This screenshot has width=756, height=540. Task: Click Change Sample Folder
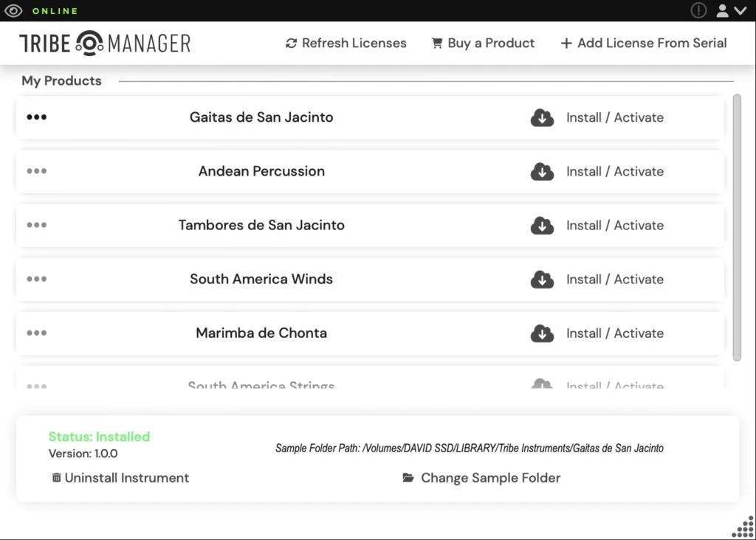click(x=481, y=477)
